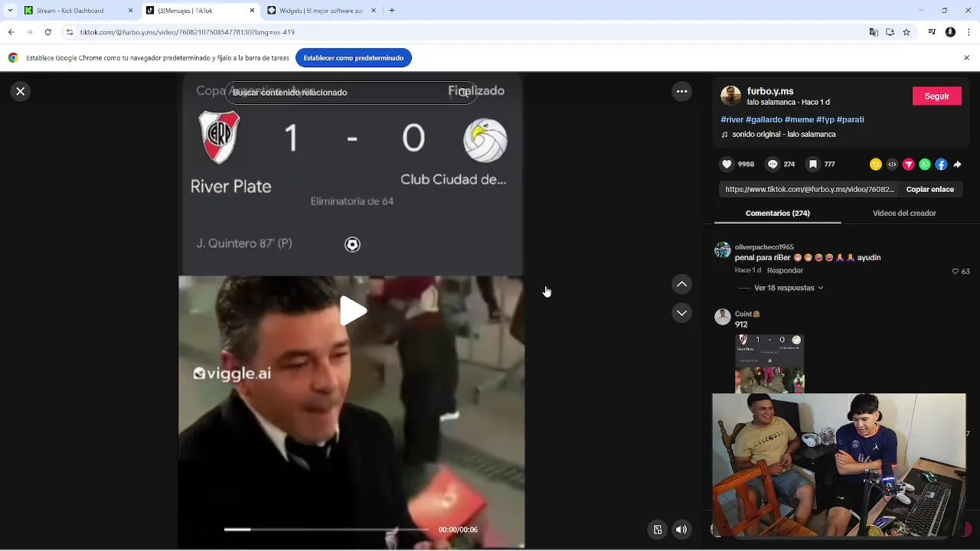Open site information icon in address bar

[70, 32]
